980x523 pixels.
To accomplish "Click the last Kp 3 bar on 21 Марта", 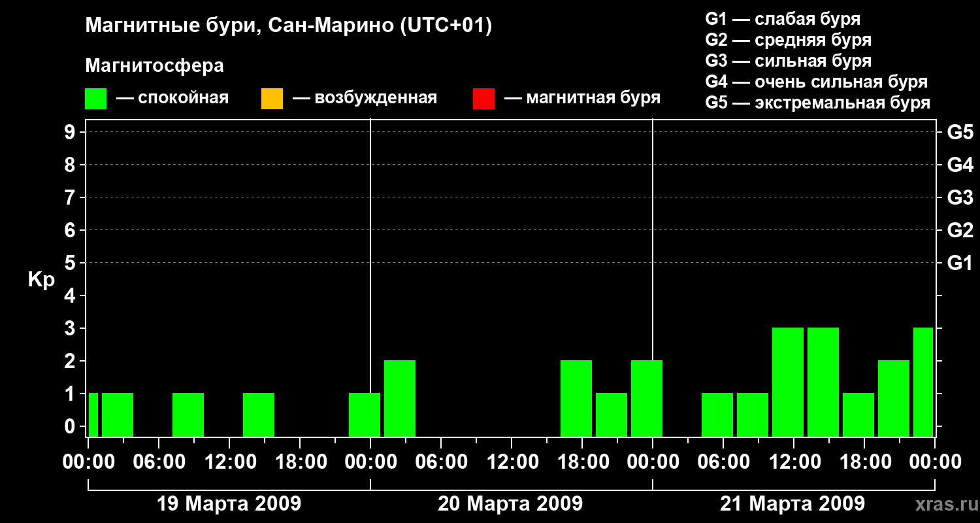I will [x=923, y=382].
